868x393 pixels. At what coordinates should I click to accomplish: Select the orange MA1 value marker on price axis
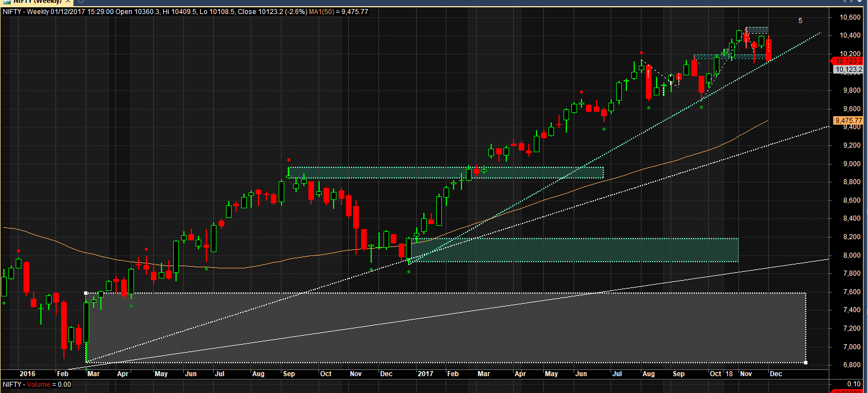(848, 120)
